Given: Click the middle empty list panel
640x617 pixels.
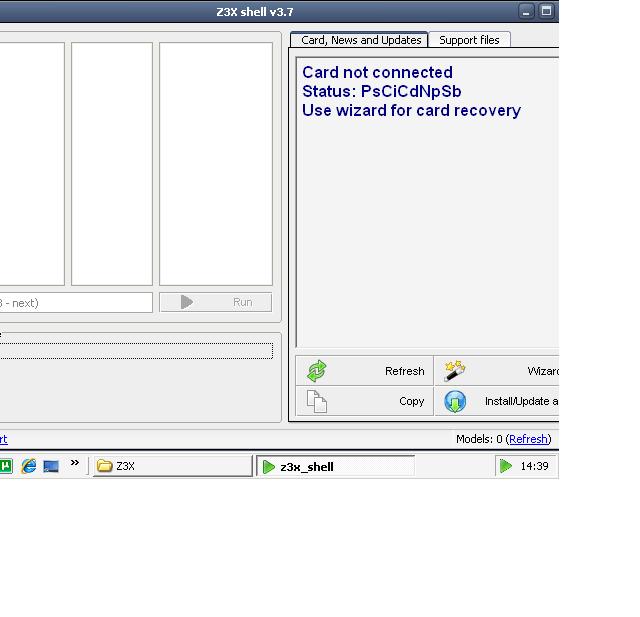Looking at the screenshot, I should pos(112,164).
